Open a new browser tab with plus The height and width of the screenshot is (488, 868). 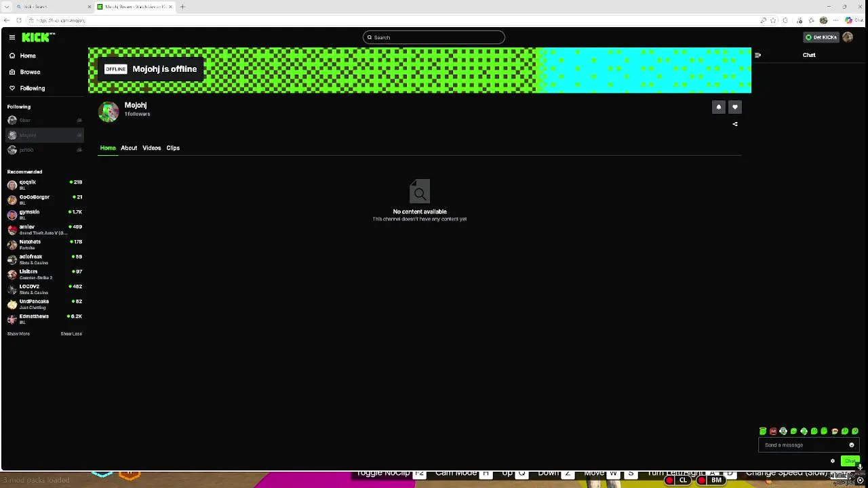coord(182,7)
